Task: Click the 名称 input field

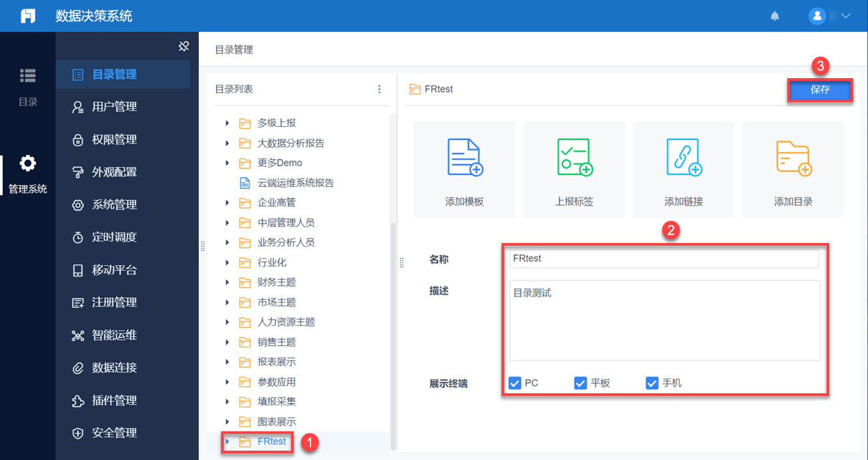Action: (664, 258)
